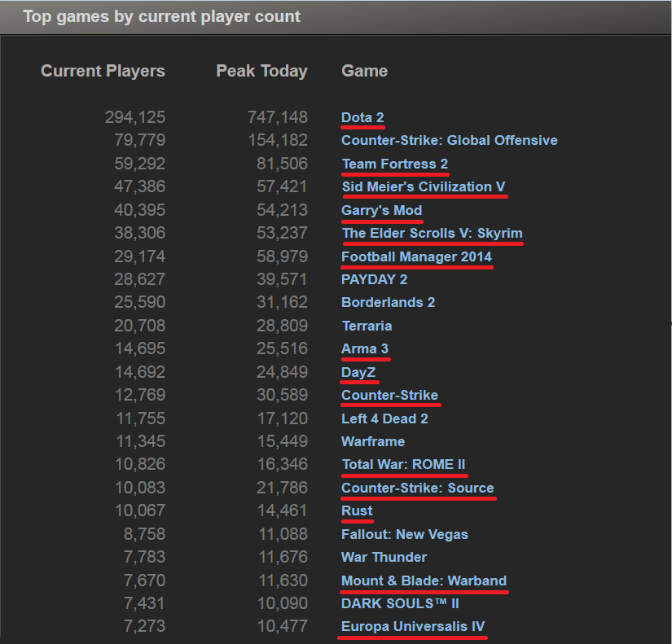Open the PAYDAY 2 link
The width and height of the screenshot is (672, 644).
(374, 279)
